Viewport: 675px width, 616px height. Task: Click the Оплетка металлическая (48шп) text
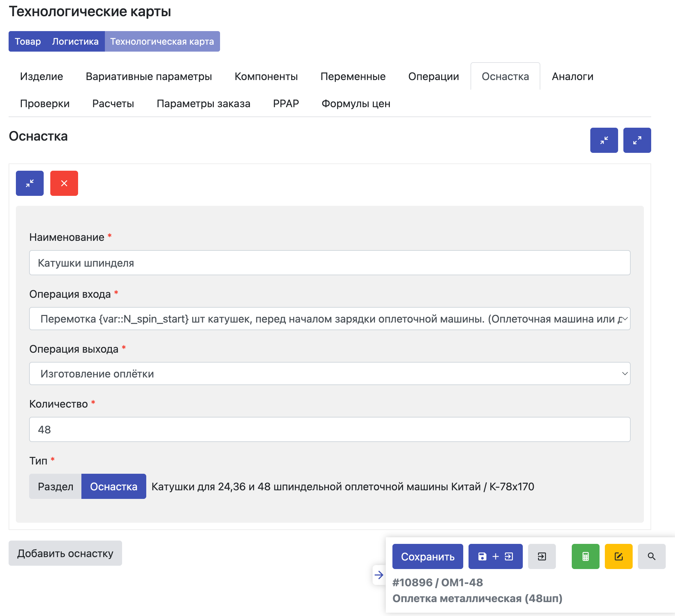(477, 598)
